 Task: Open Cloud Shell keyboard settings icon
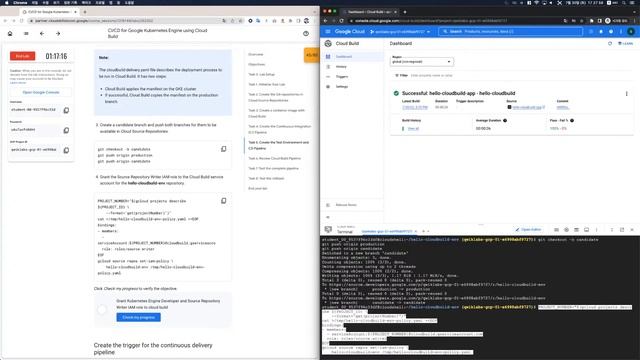click(x=556, y=230)
